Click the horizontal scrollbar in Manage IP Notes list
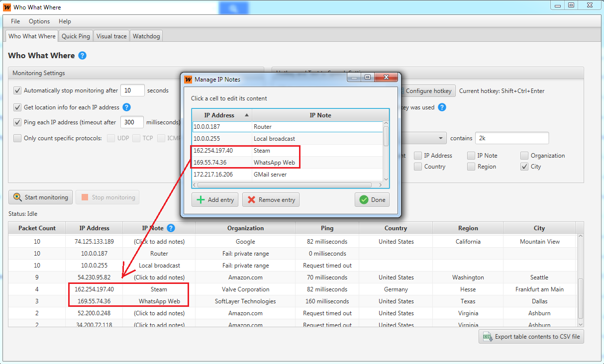 coord(285,185)
